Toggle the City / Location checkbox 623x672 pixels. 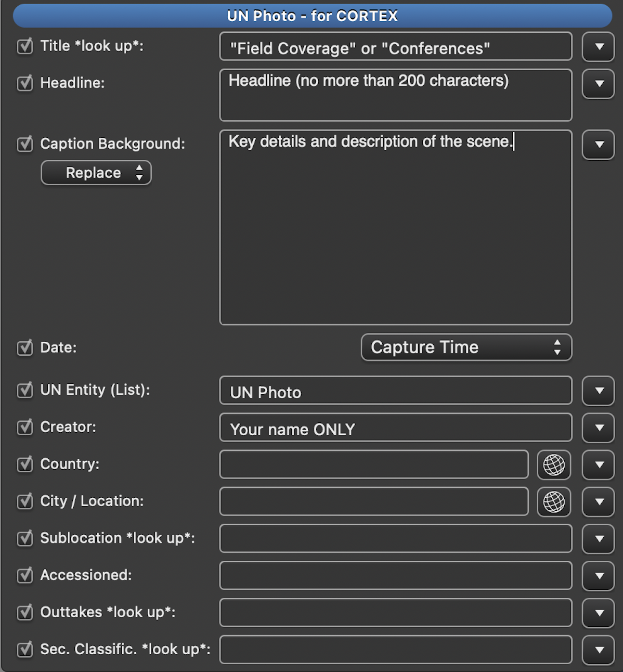click(25, 501)
